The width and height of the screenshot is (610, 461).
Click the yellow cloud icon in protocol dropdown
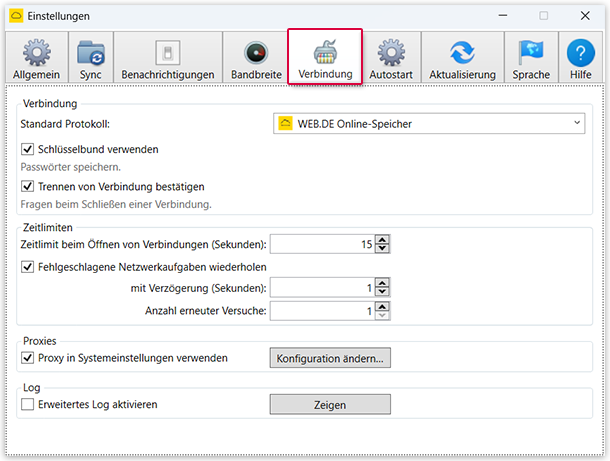click(x=285, y=124)
